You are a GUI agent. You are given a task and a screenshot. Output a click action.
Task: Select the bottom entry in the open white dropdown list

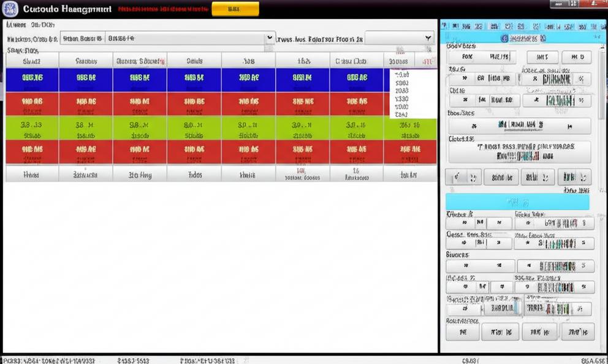click(x=402, y=114)
